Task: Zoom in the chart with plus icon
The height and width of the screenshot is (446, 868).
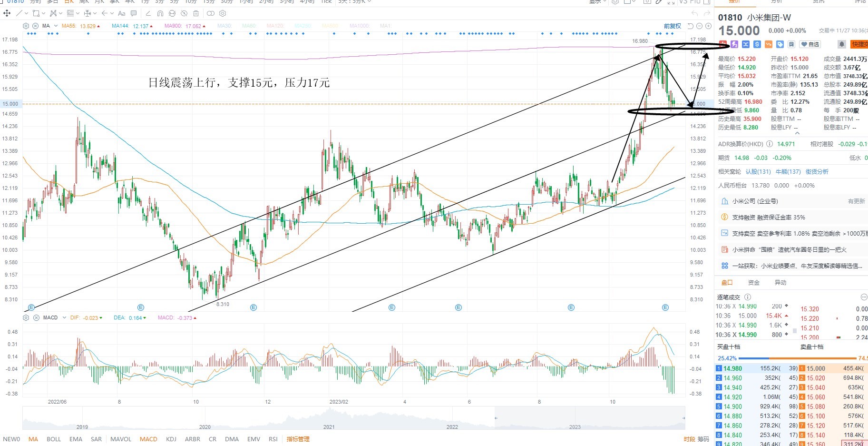Action: (x=708, y=26)
